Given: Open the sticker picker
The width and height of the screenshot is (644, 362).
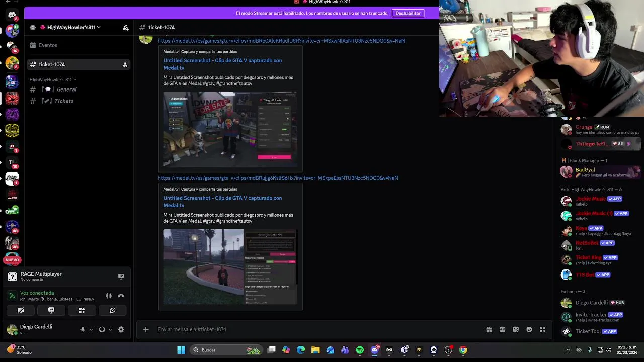Looking at the screenshot, I should point(516,330).
